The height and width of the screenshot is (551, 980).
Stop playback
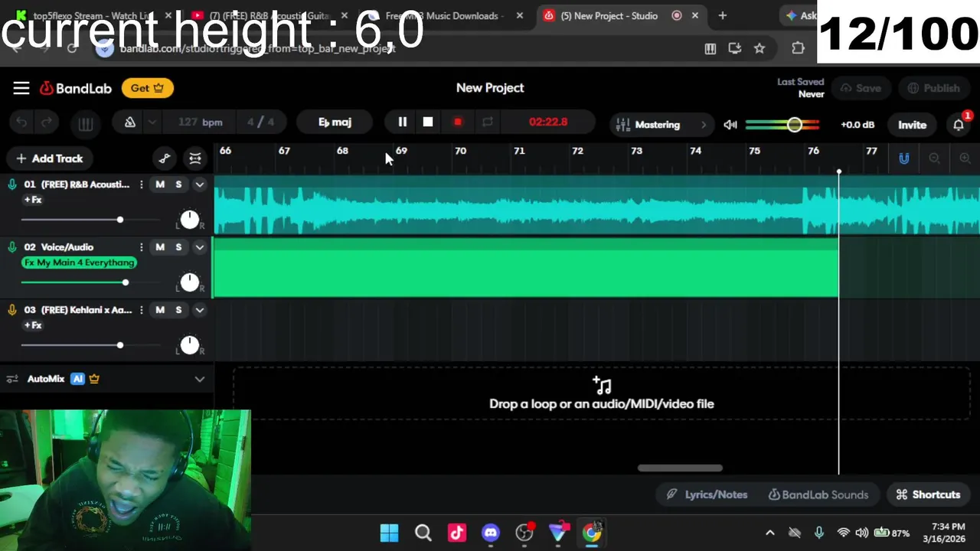[428, 122]
